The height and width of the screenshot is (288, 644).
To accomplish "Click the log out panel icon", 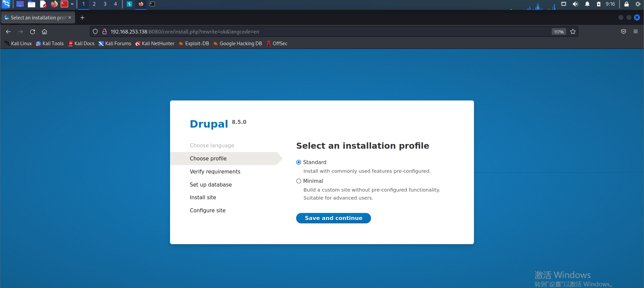I will point(638,4).
